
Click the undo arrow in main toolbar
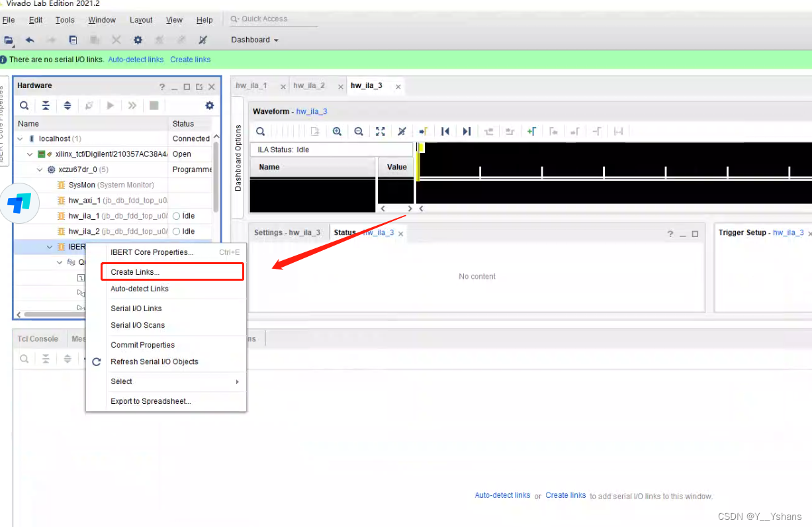(x=30, y=40)
